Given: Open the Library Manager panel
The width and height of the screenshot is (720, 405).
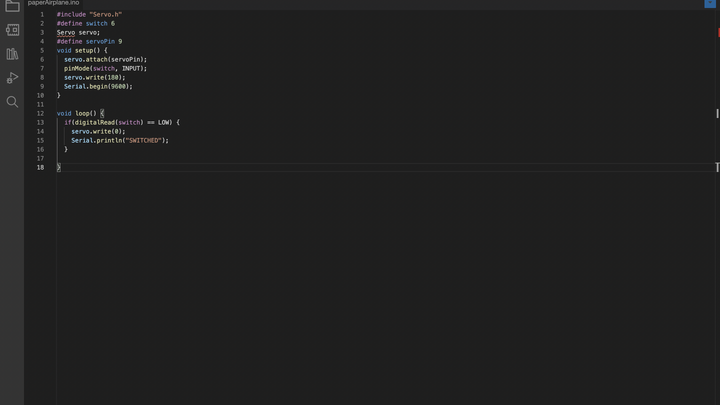Looking at the screenshot, I should click(x=12, y=54).
